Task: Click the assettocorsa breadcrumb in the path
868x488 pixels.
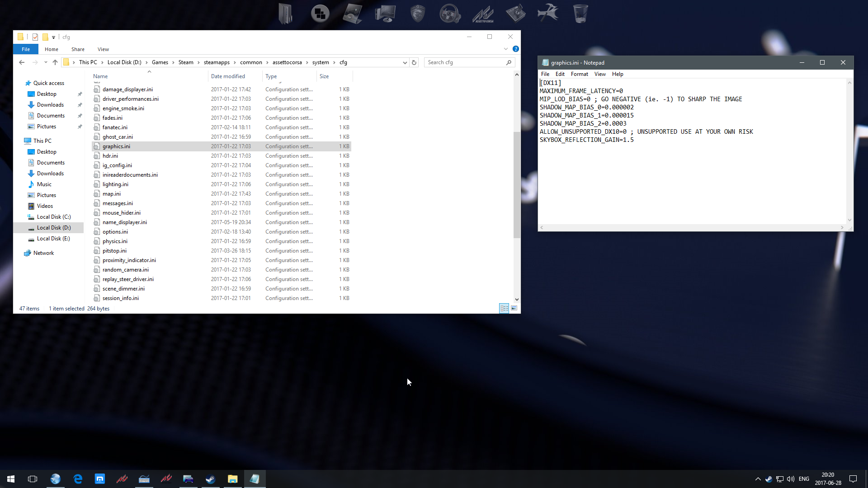Action: coord(287,62)
